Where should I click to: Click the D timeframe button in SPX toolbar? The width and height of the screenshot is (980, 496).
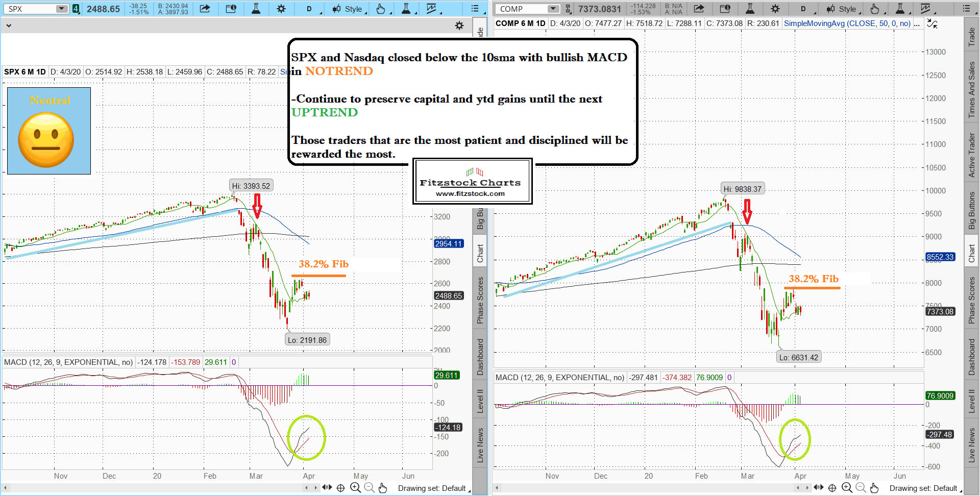click(309, 9)
